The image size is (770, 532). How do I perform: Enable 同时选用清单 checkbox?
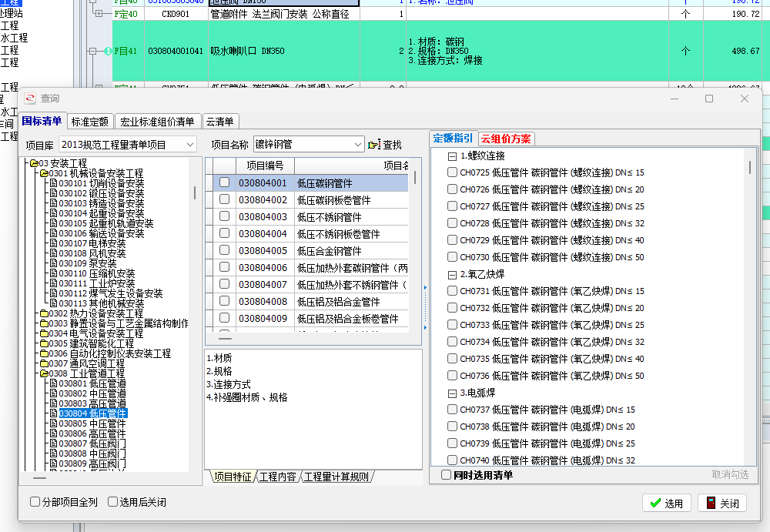446,474
